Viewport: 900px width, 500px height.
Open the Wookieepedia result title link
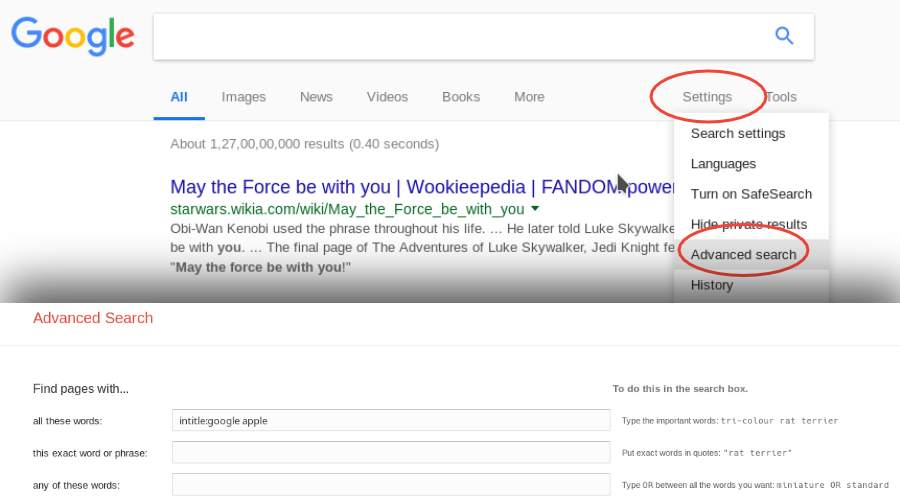[422, 187]
